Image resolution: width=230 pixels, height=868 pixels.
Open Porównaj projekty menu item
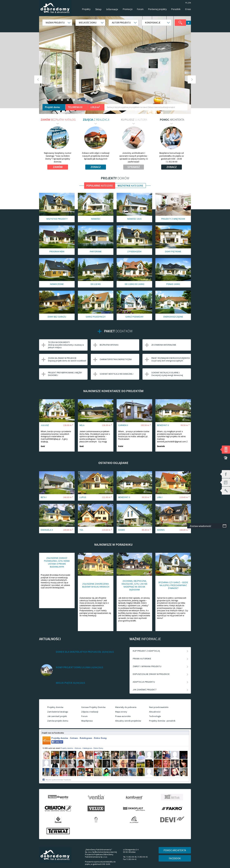[157, 9]
